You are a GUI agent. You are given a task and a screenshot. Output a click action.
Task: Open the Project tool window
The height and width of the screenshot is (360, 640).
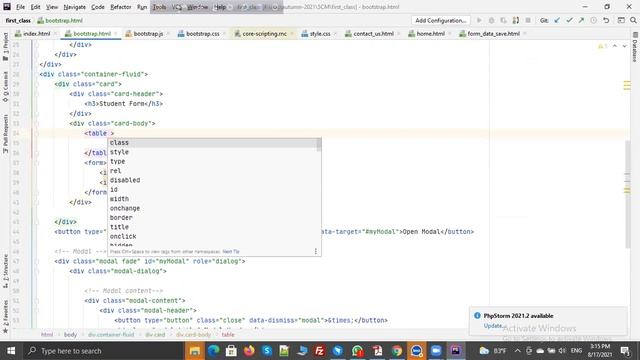(x=5, y=46)
